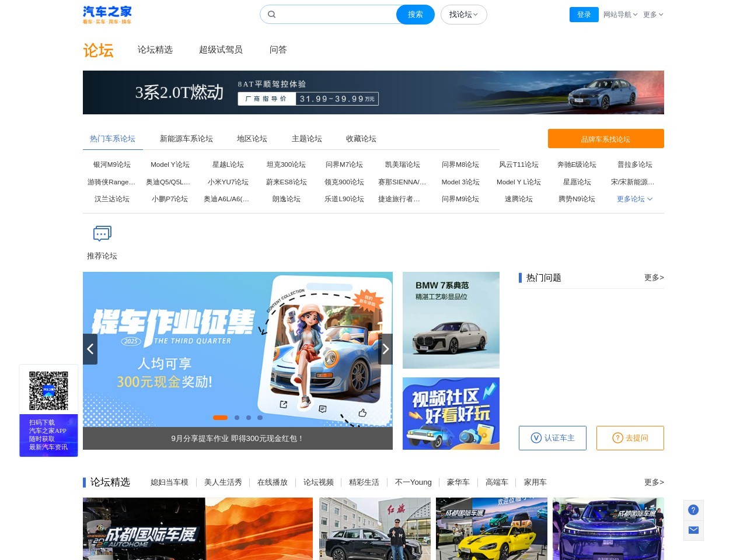
Task: Open 超级试驾员 navigation item
Action: point(221,50)
